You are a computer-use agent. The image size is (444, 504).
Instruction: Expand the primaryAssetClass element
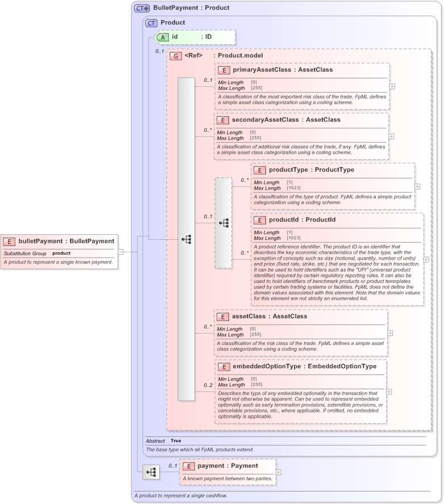tap(392, 86)
